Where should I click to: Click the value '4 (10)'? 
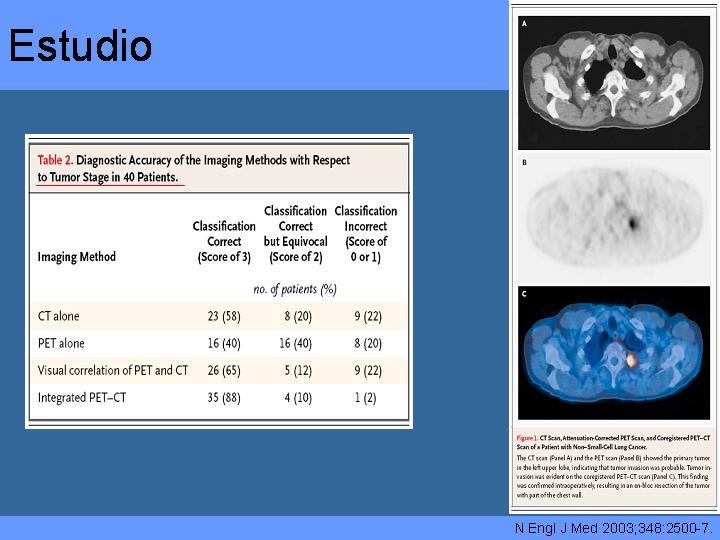pos(298,398)
